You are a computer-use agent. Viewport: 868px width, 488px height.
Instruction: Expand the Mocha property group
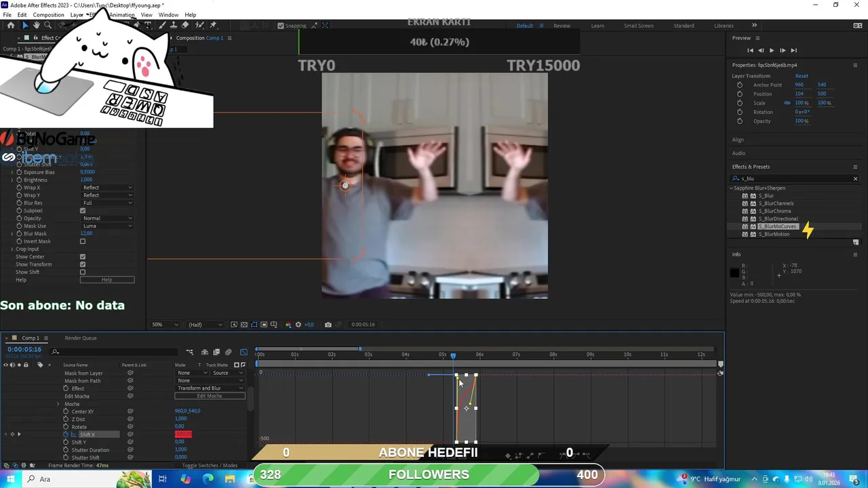click(x=58, y=404)
